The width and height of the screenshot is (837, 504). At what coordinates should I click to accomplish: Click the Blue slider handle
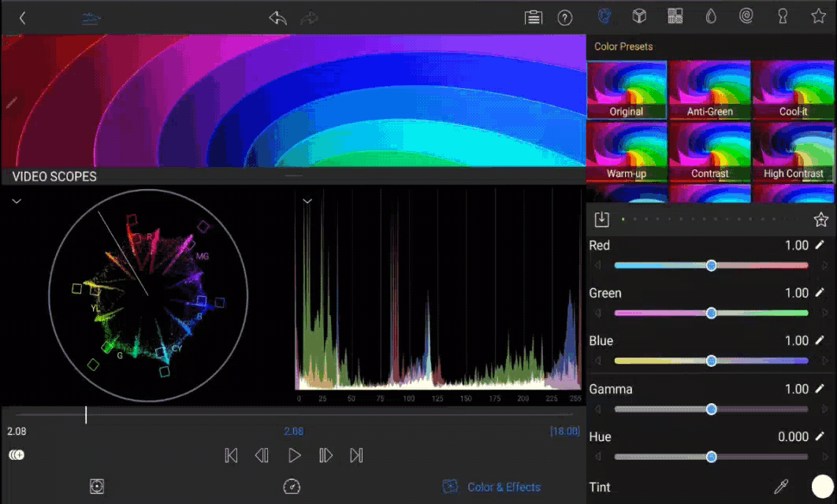tap(711, 361)
